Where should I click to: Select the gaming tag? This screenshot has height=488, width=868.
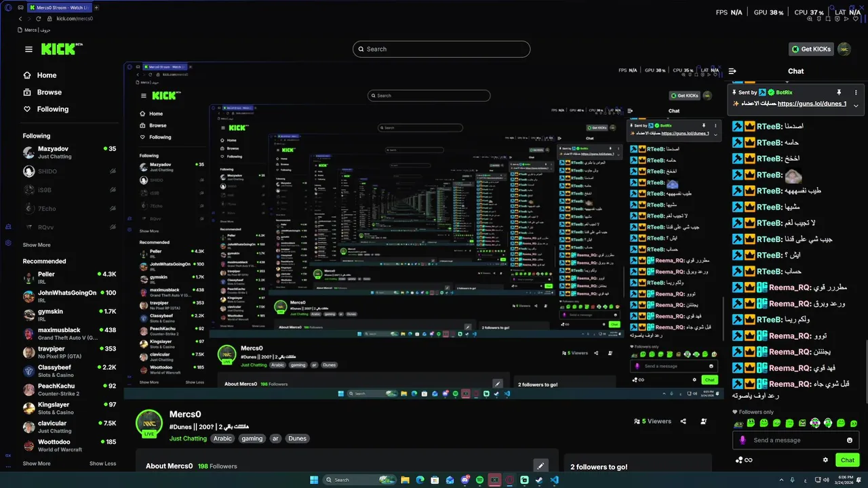coord(252,439)
